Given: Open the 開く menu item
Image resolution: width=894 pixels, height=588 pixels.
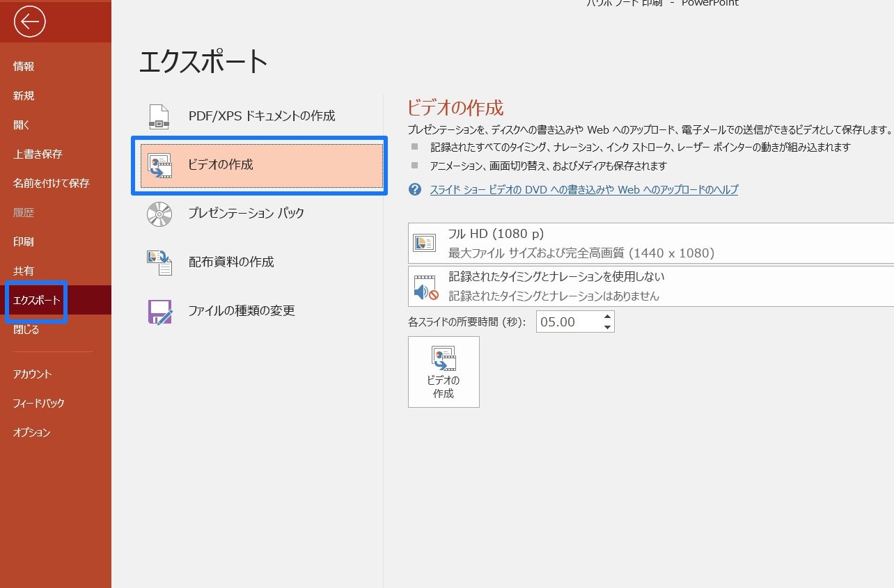Looking at the screenshot, I should coord(22,125).
